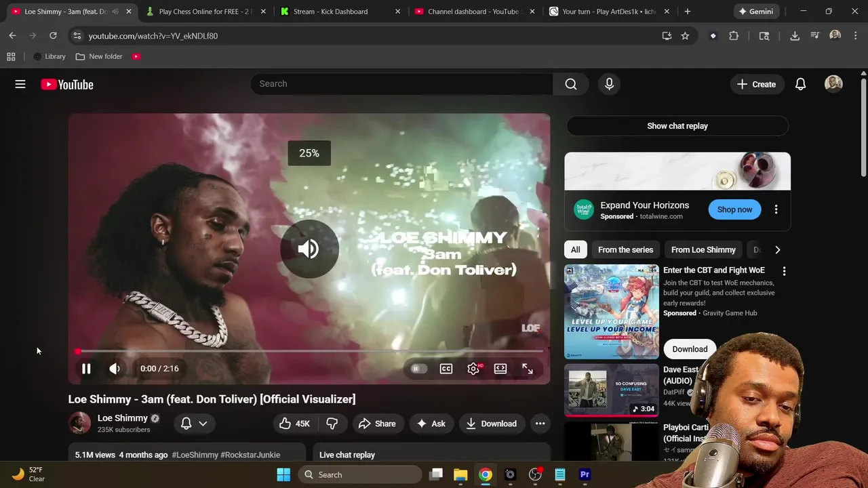Open media controls icon in toolbar
Viewport: 868px width, 488px height.
click(815, 36)
